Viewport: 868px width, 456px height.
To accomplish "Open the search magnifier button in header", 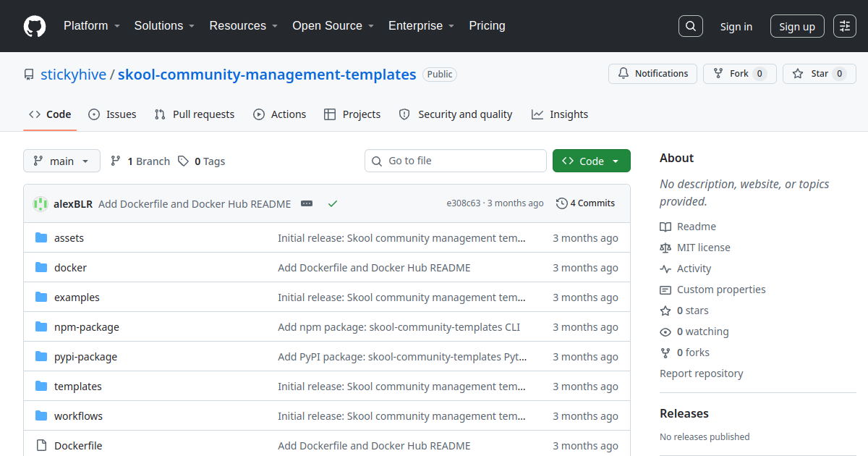I will click(x=691, y=26).
